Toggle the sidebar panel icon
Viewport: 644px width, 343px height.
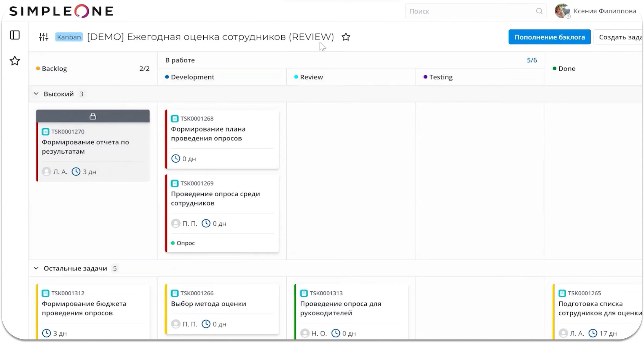[x=15, y=35]
